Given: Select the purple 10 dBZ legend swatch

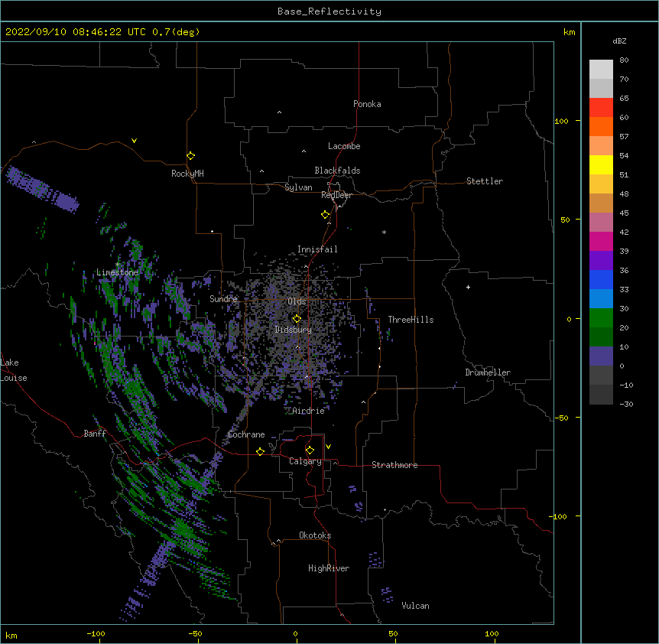Looking at the screenshot, I should tap(601, 356).
